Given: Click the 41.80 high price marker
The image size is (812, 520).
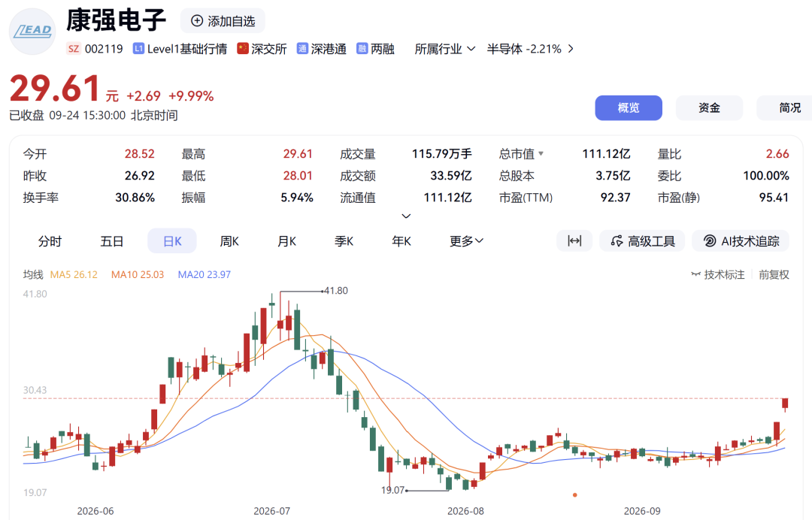Looking at the screenshot, I should 336,291.
